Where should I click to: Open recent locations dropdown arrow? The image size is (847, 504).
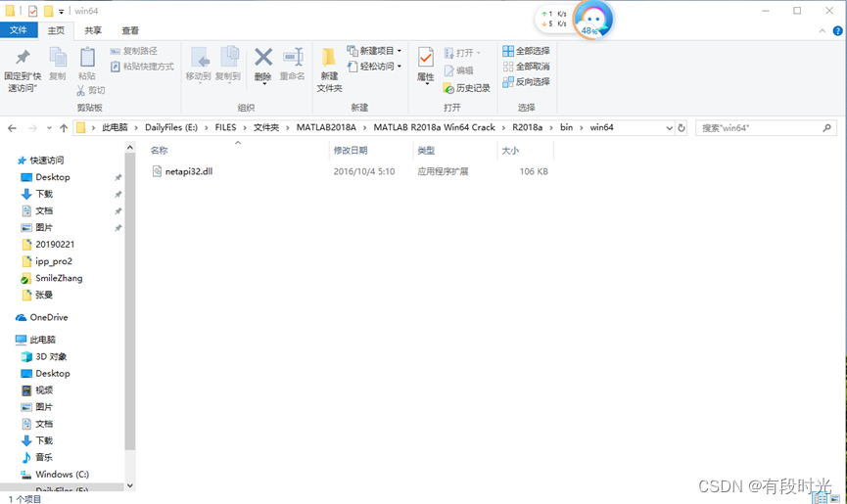tap(49, 128)
